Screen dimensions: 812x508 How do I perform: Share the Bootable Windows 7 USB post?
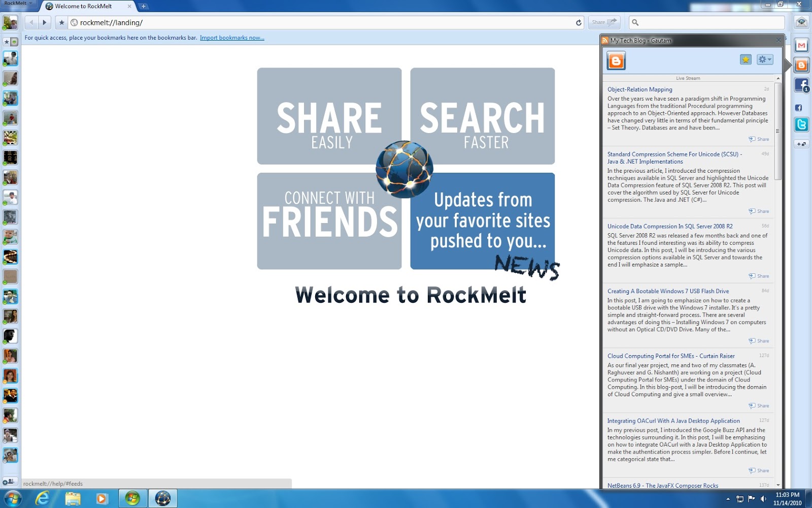tap(759, 341)
